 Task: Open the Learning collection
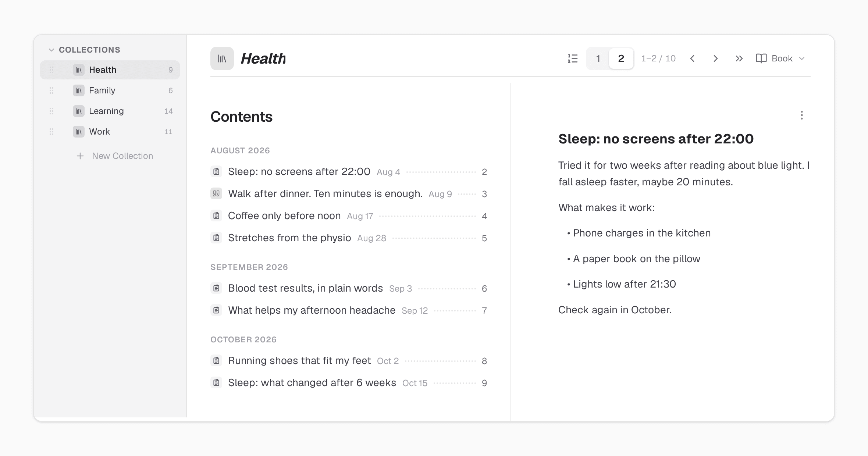110,111
